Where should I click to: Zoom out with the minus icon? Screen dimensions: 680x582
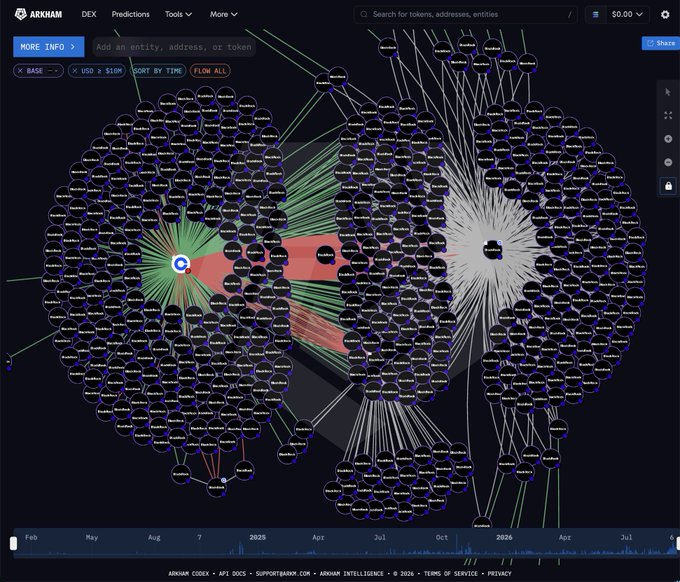pos(668,162)
